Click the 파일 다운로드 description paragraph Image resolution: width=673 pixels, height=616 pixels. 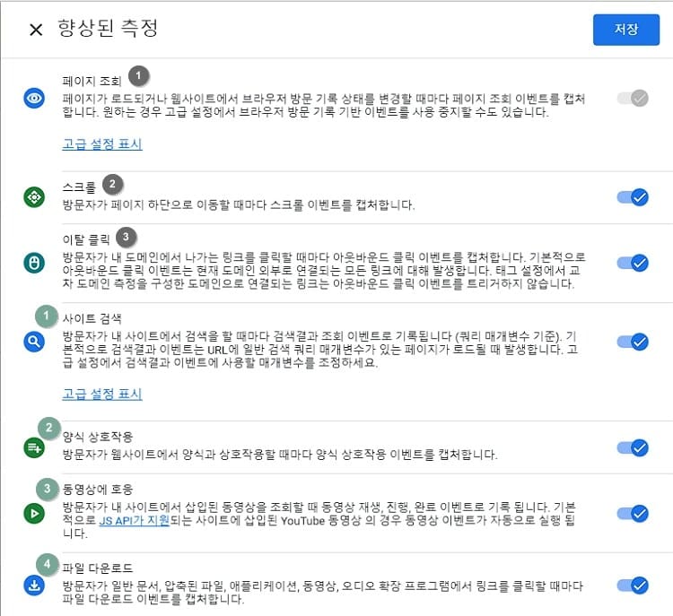(x=323, y=593)
